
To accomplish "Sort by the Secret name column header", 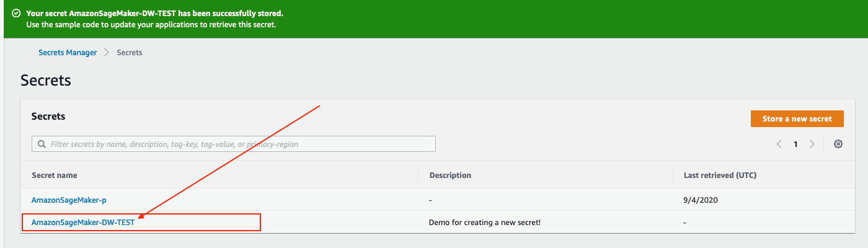I will [55, 175].
